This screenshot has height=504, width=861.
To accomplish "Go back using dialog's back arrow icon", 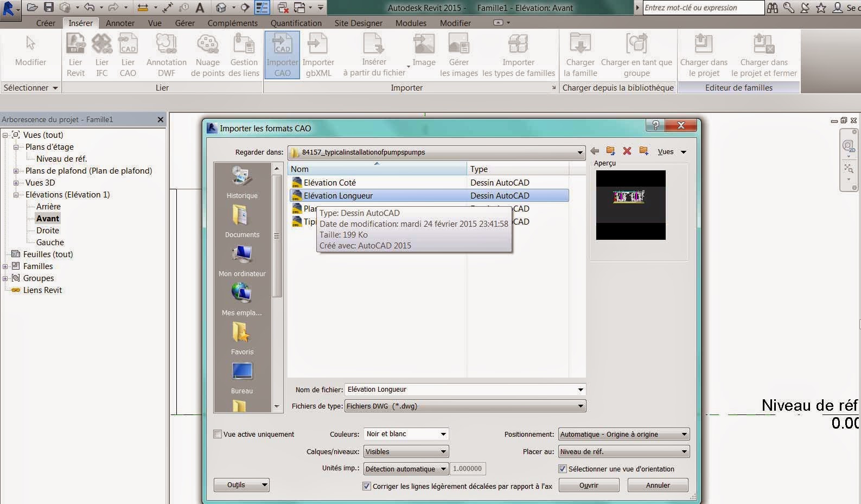I will point(595,151).
